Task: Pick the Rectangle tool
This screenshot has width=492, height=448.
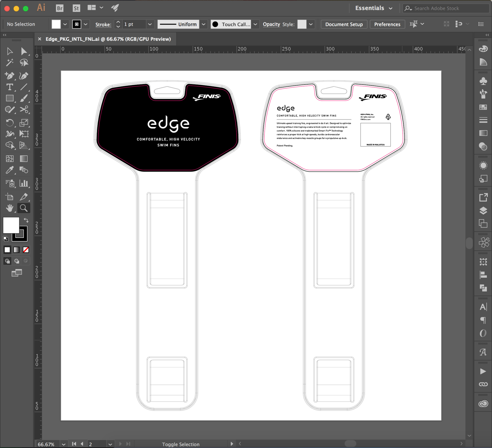Action: (x=10, y=98)
